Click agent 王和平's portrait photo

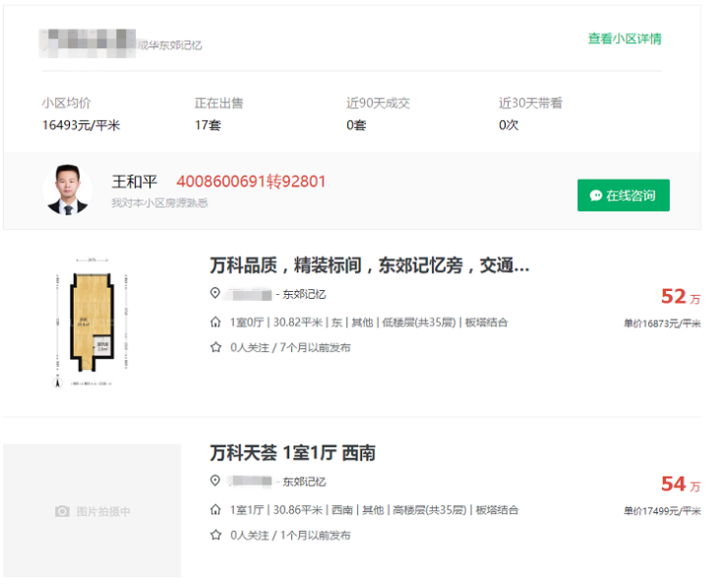pyautogui.click(x=68, y=190)
